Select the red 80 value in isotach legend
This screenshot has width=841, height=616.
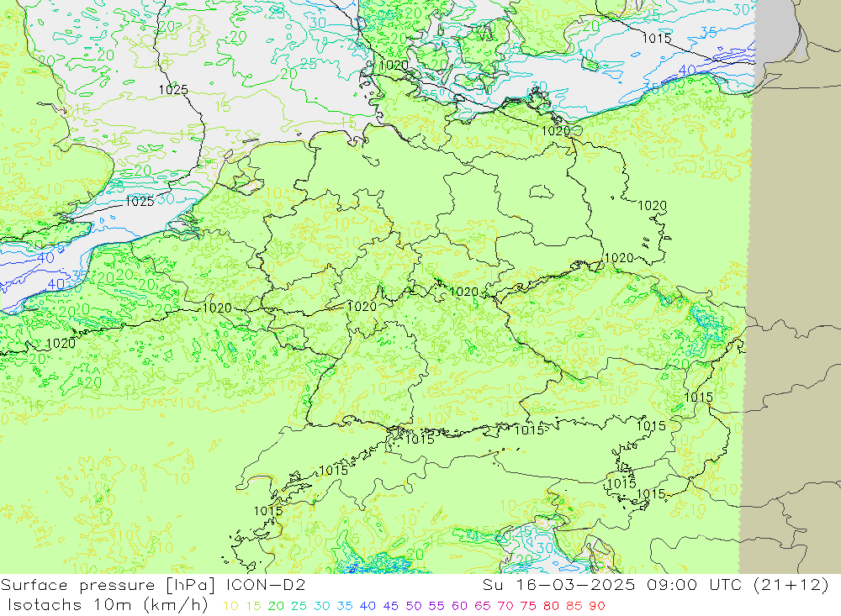coord(551,606)
